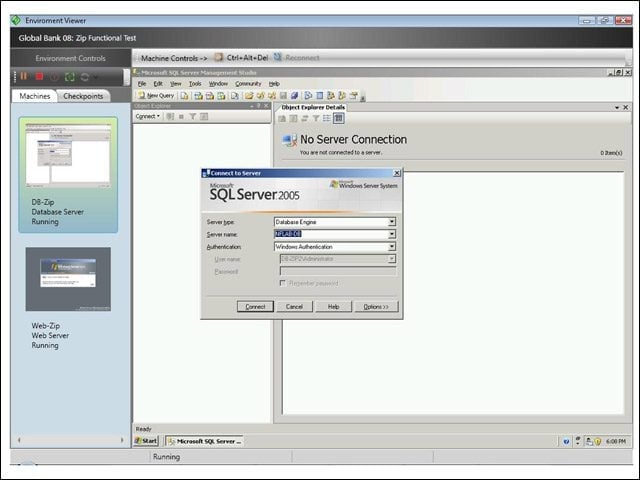Image resolution: width=640 pixels, height=480 pixels.
Task: Click the Summary window toolbar icon
Action: tap(320, 96)
